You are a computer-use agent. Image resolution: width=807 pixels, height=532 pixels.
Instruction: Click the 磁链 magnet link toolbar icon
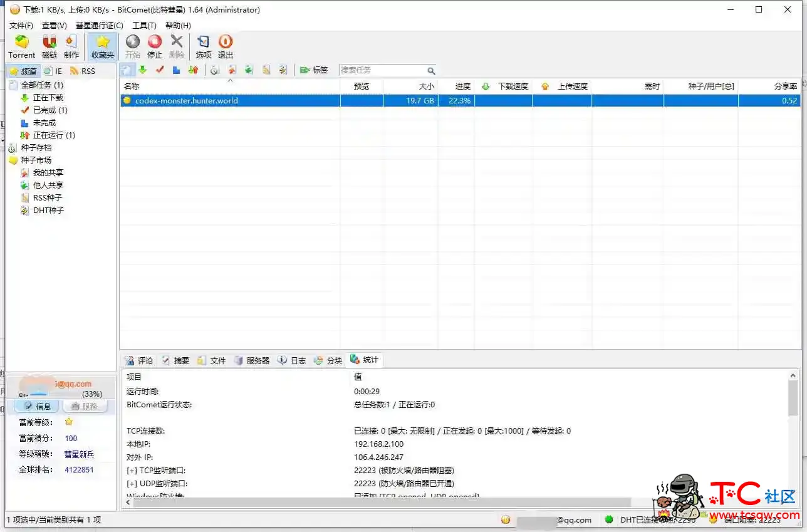(49, 47)
